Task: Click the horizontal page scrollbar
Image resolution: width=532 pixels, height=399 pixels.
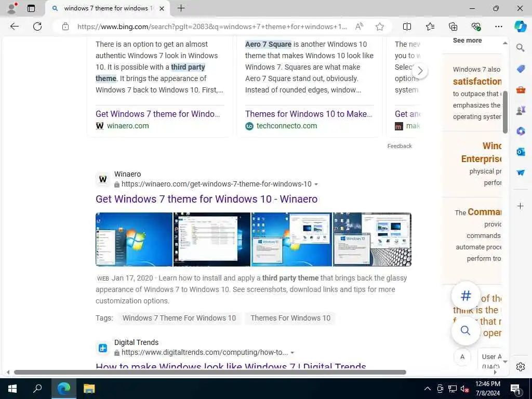Action: pyautogui.click(x=210, y=372)
